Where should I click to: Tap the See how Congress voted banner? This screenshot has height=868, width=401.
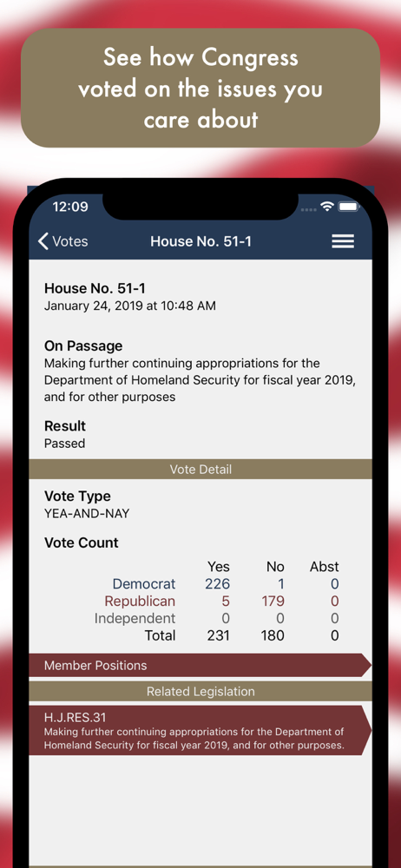click(x=200, y=88)
